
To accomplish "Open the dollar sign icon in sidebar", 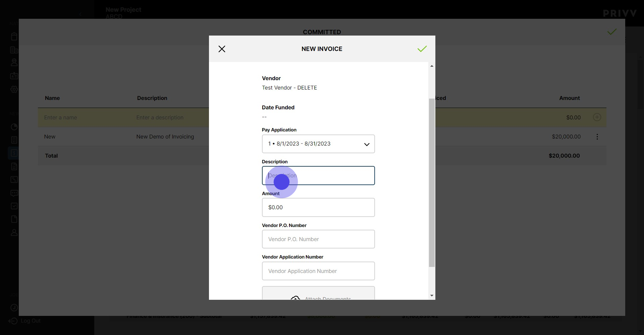I will coord(14,153).
